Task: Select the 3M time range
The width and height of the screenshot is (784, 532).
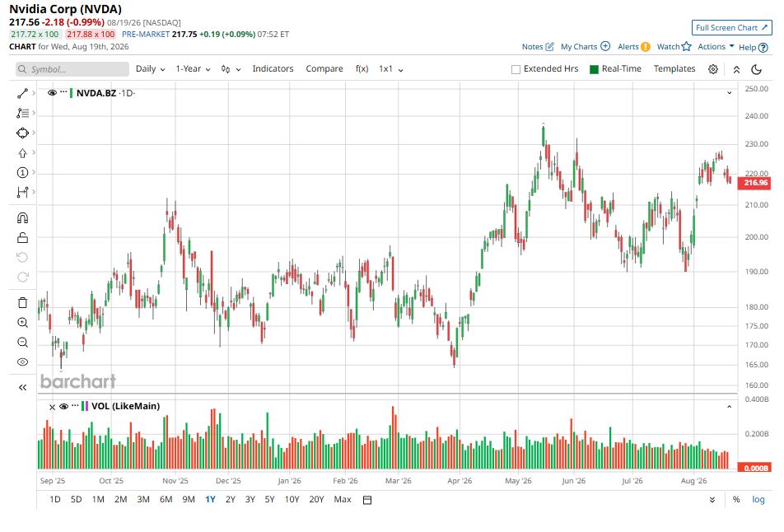Action: click(x=143, y=499)
